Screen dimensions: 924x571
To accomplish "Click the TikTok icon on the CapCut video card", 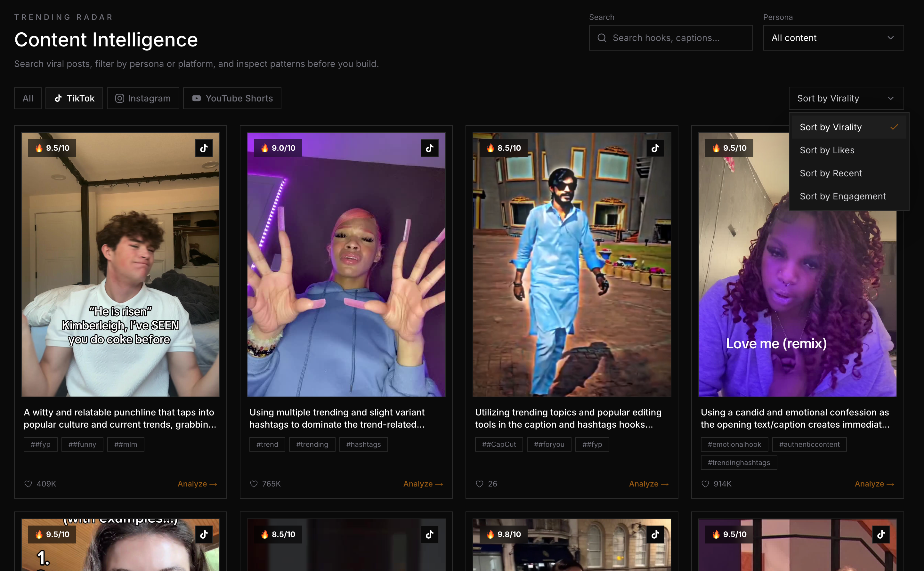I will [x=655, y=148].
